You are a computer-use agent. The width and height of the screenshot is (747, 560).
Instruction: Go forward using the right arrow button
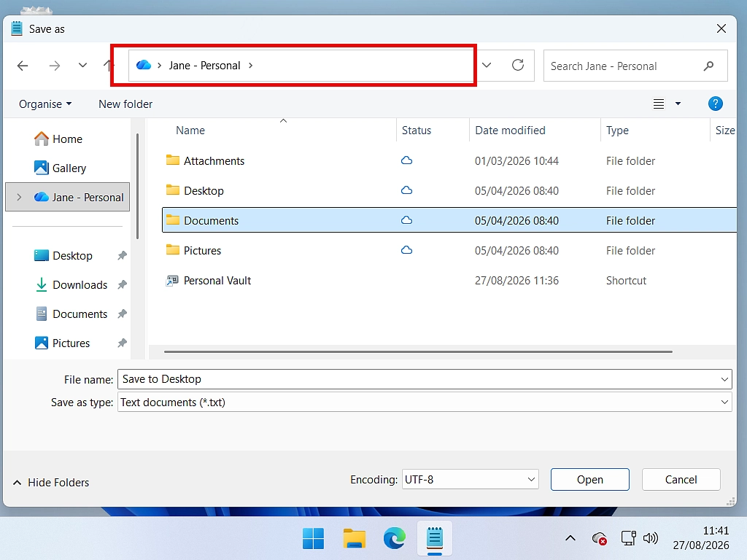point(54,66)
